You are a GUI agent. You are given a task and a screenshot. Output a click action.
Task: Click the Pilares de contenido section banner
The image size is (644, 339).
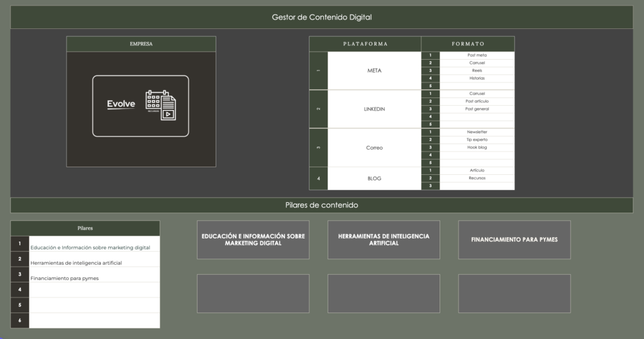[x=321, y=205]
